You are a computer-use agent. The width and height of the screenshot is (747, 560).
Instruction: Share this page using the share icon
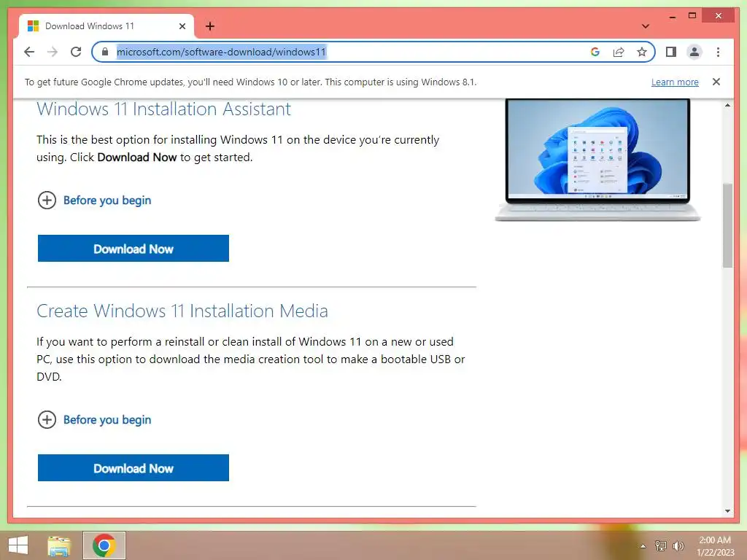pos(619,52)
